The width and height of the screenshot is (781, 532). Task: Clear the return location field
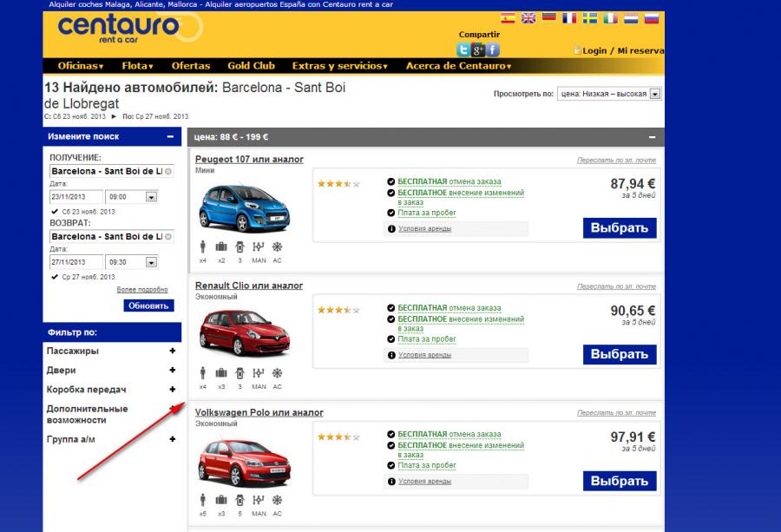pyautogui.click(x=168, y=237)
